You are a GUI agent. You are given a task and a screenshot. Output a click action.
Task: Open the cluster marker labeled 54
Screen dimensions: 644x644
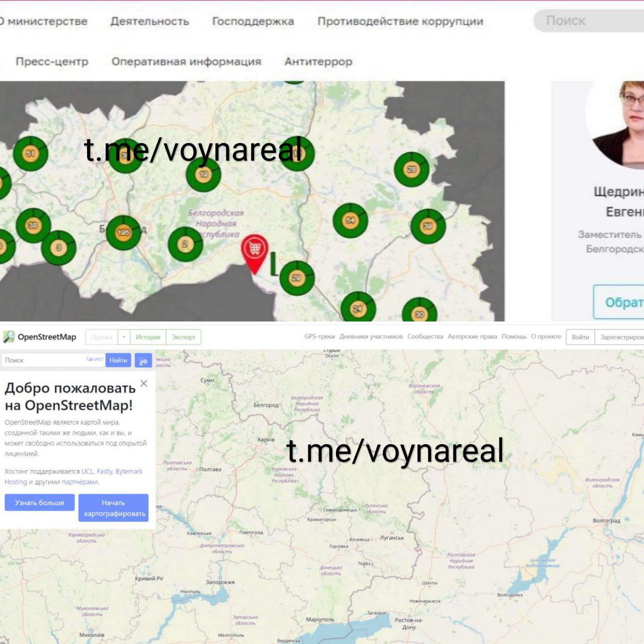click(x=350, y=220)
